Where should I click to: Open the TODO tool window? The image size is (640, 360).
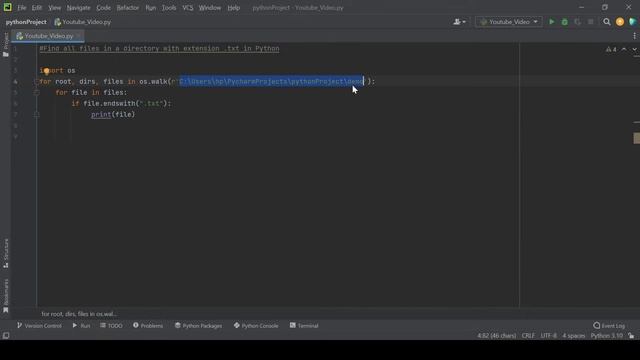coord(111,326)
